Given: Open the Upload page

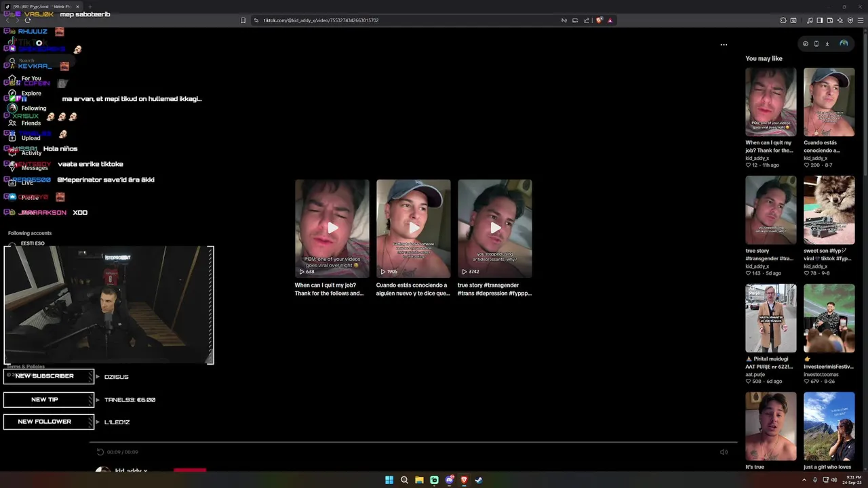Looking at the screenshot, I should pos(25,138).
